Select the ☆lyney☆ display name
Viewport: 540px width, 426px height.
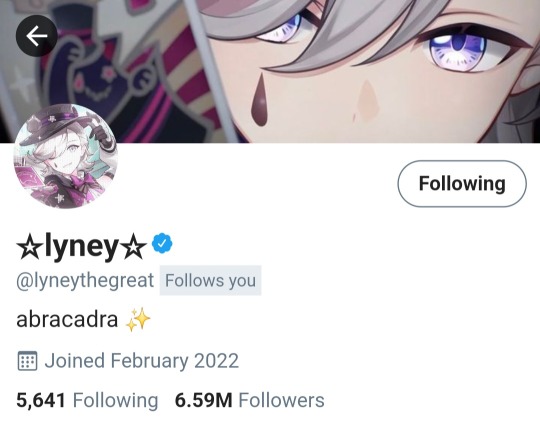tap(81, 246)
